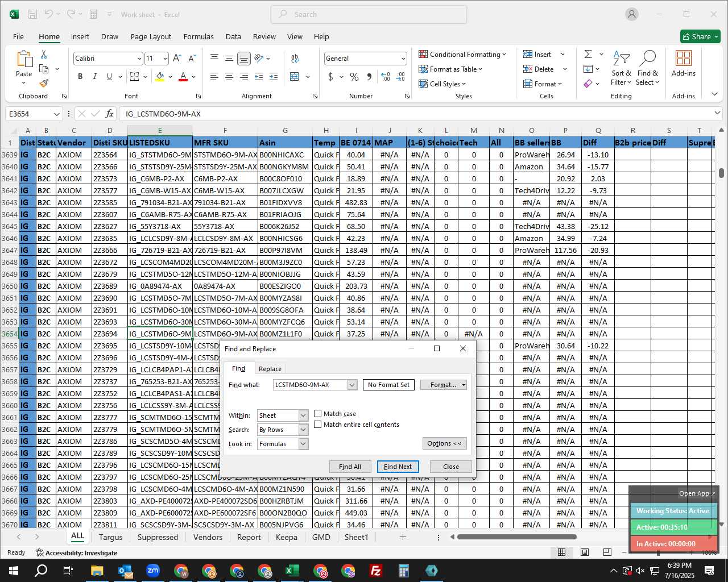Click the ribbon Search box
The width and height of the screenshot is (728, 582).
tap(369, 14)
